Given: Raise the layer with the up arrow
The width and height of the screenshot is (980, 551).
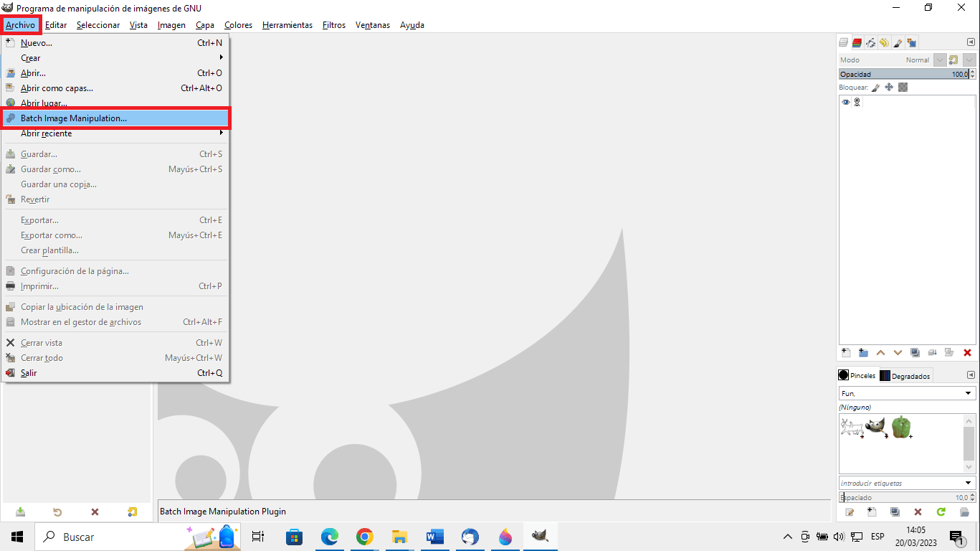Looking at the screenshot, I should click(x=880, y=352).
